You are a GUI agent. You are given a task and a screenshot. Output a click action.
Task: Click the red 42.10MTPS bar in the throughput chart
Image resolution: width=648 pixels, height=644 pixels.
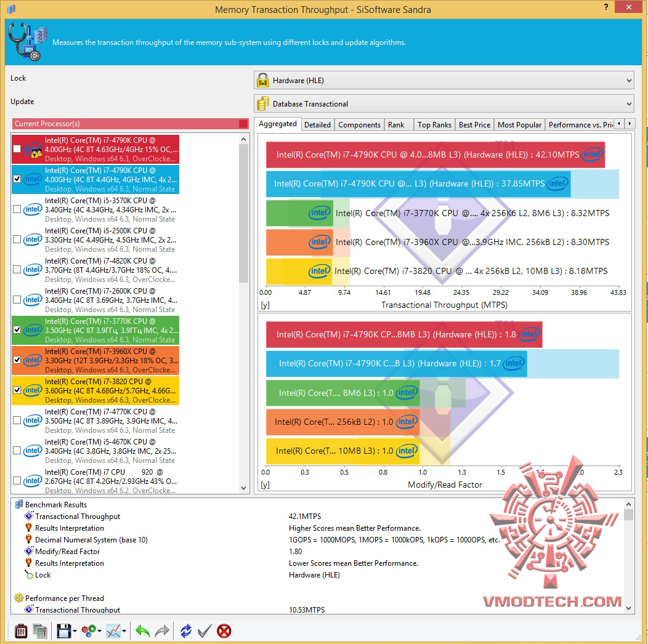pos(435,155)
